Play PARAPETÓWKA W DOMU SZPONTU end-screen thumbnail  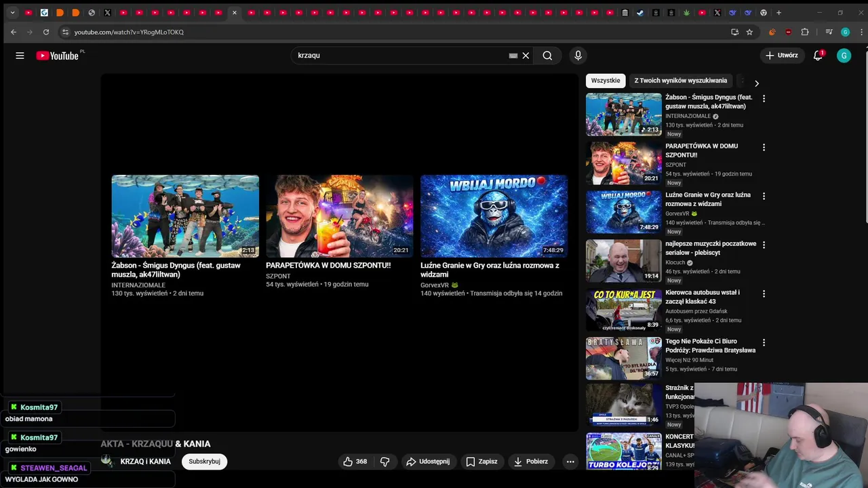340,216
